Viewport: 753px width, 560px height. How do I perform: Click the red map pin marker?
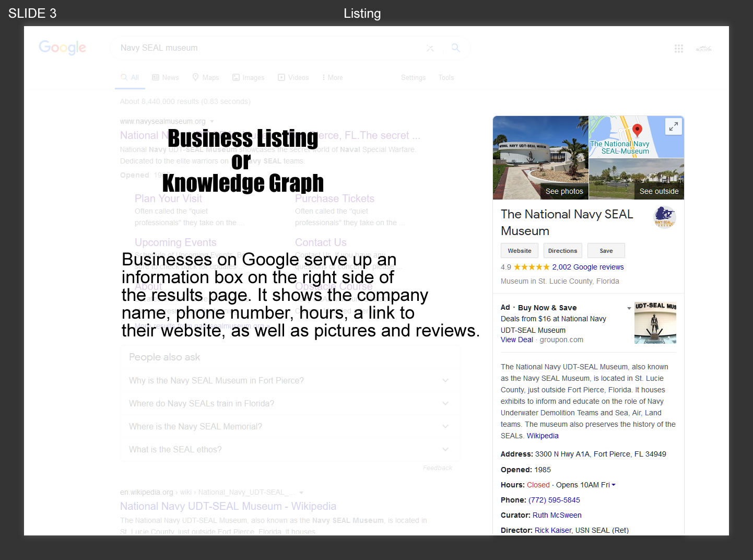click(x=637, y=130)
